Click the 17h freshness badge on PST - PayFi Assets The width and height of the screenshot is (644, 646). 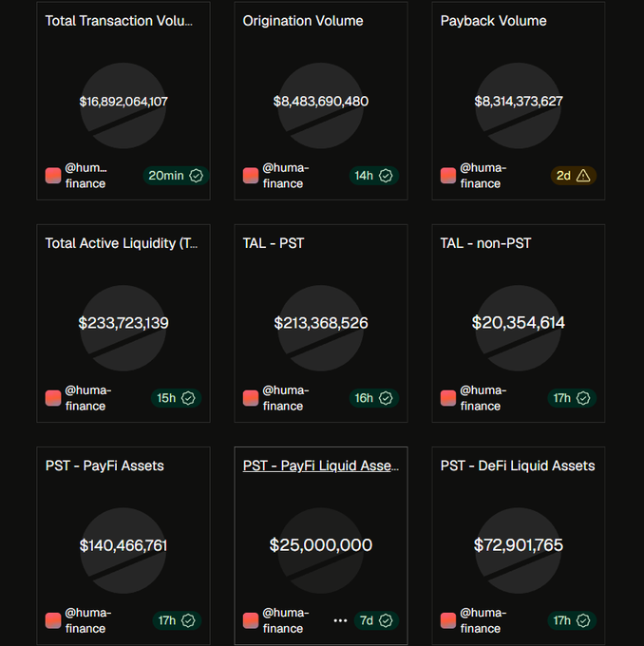(x=177, y=620)
